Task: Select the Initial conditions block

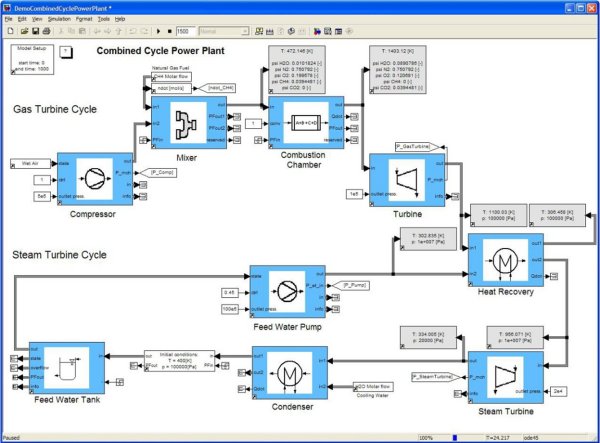Action: (x=180, y=361)
